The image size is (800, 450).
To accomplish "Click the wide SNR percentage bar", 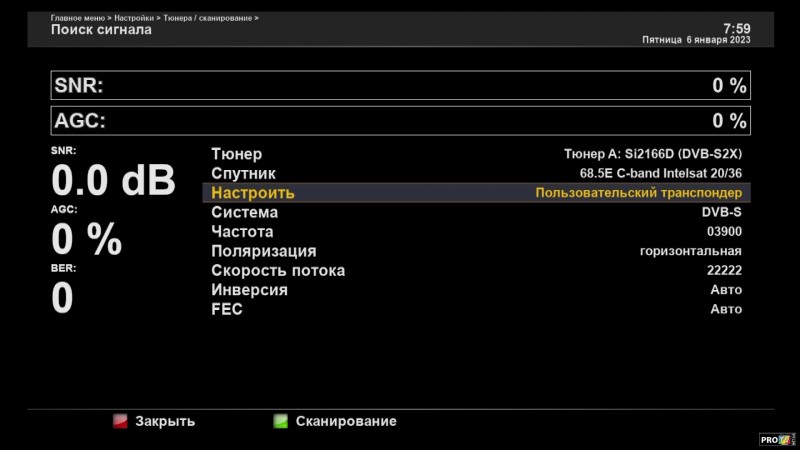I will pos(400,85).
